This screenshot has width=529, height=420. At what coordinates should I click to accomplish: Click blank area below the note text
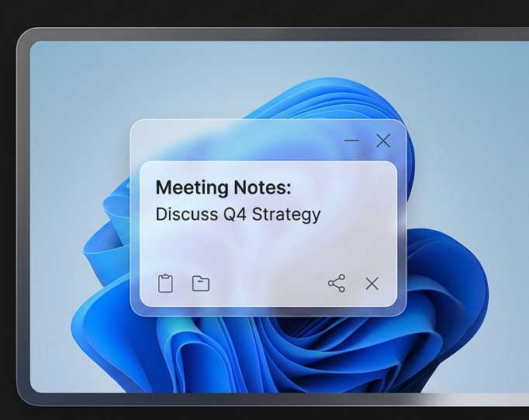coord(264,248)
